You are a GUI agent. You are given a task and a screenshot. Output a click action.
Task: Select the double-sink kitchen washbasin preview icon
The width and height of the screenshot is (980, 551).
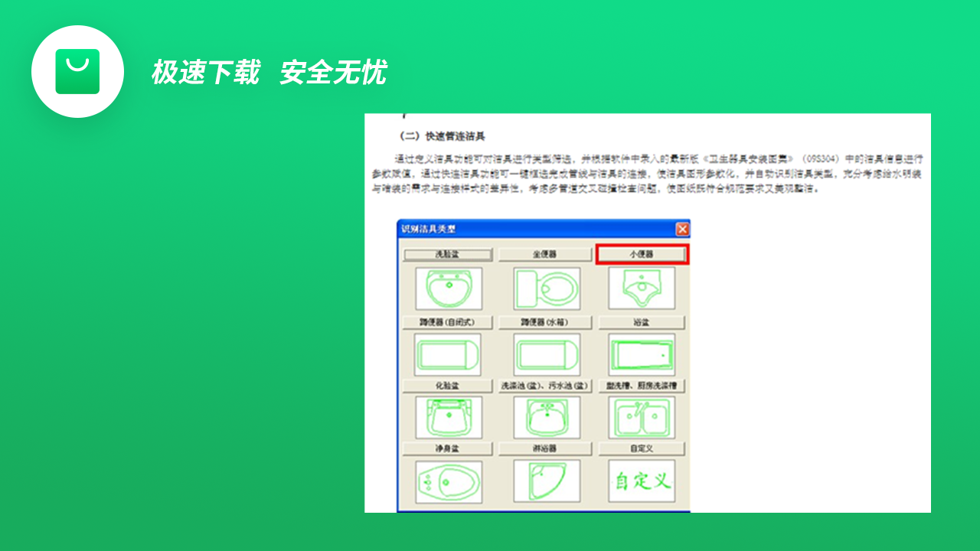[x=643, y=417]
